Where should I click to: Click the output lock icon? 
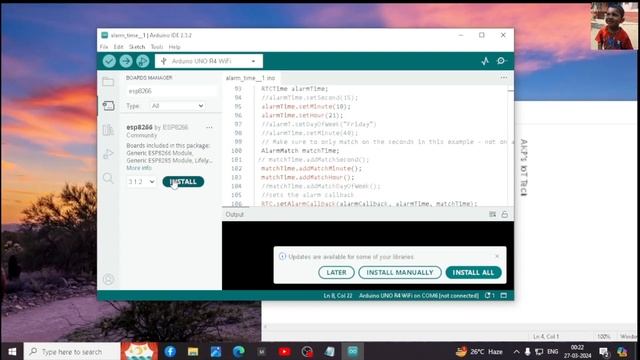(505, 214)
